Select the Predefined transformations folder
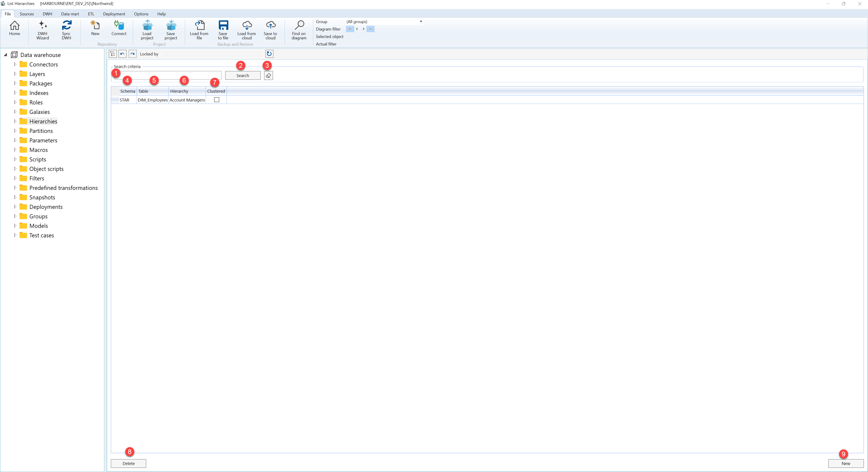 tap(63, 188)
